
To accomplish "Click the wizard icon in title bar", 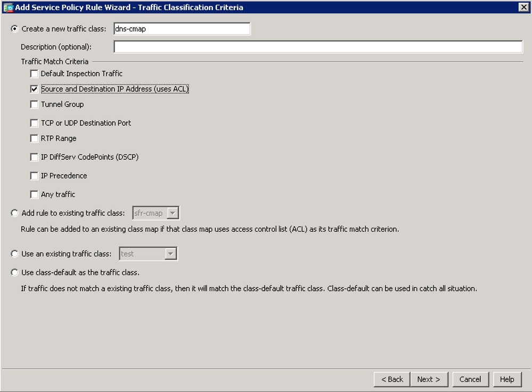I will (8, 7).
